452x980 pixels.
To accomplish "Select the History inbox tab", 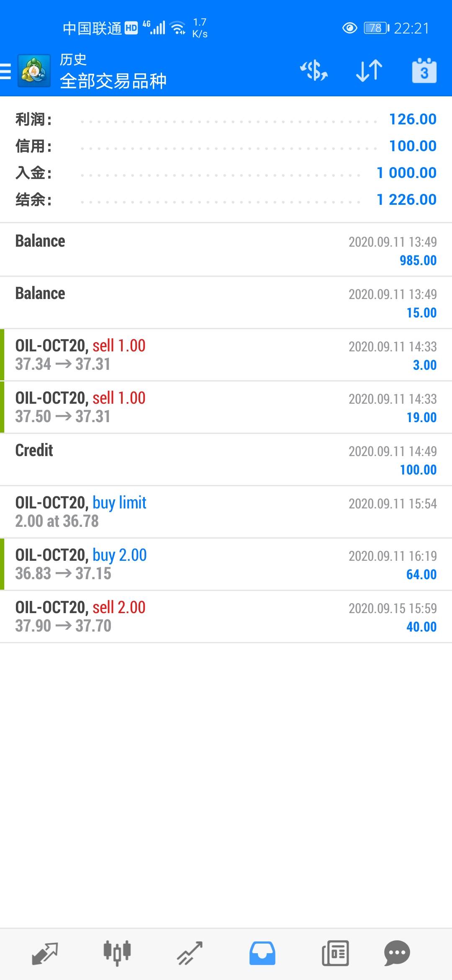I will tap(262, 953).
